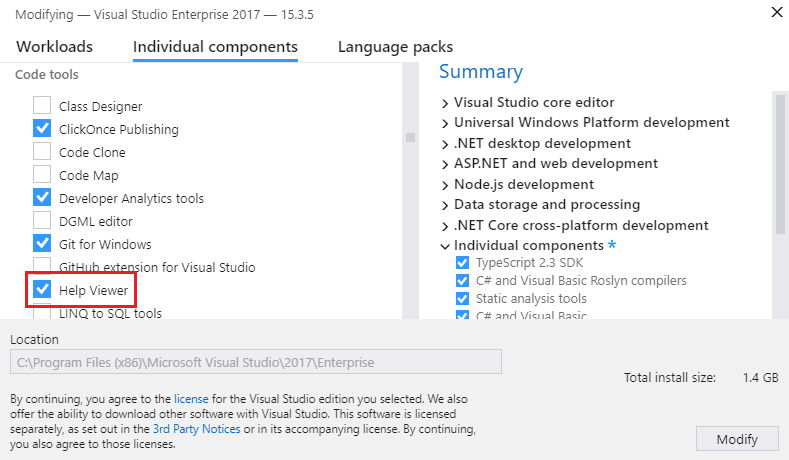Click the 1.4 GB install size value
This screenshot has height=460, width=789.
point(760,377)
